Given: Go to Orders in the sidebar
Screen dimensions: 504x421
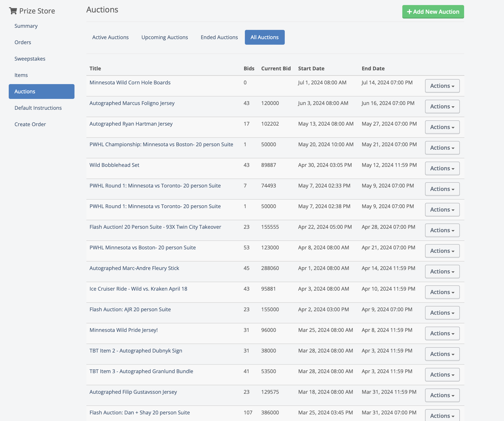Looking at the screenshot, I should point(23,42).
